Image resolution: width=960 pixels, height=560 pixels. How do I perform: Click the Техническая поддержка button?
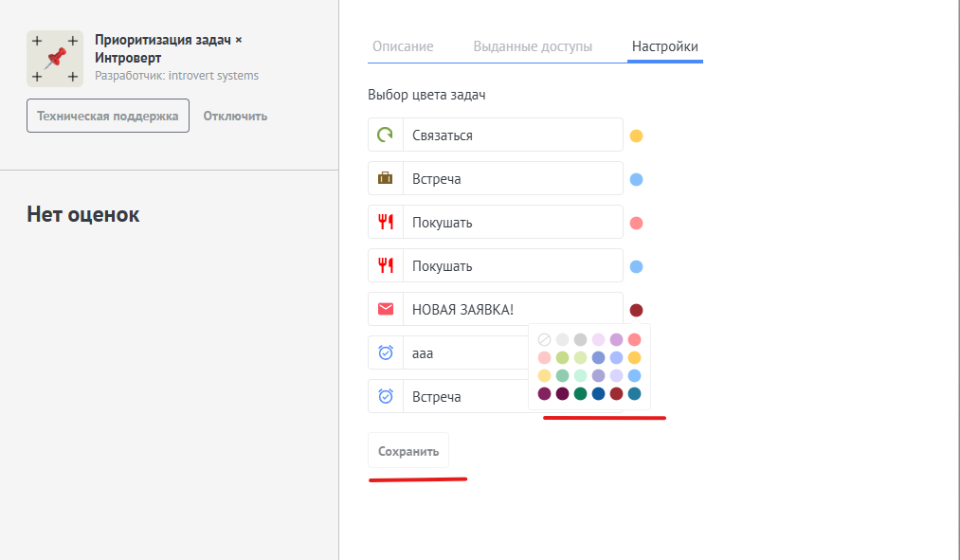[108, 116]
